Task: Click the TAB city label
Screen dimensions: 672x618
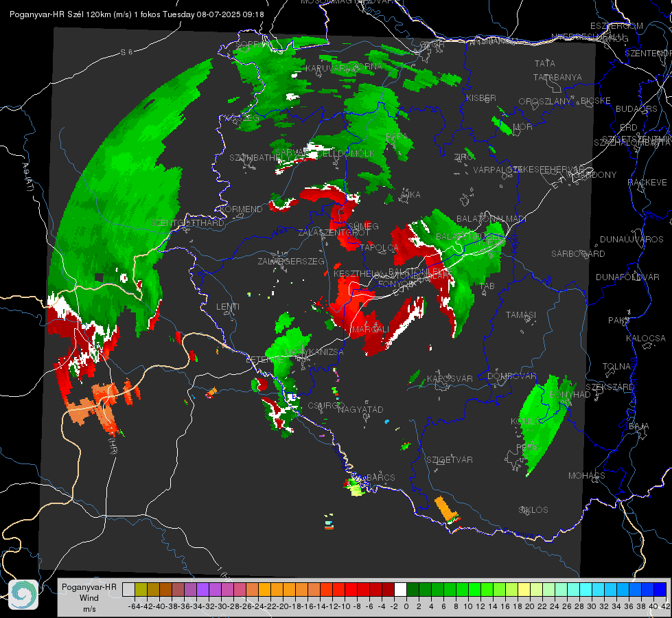Action: tap(487, 286)
